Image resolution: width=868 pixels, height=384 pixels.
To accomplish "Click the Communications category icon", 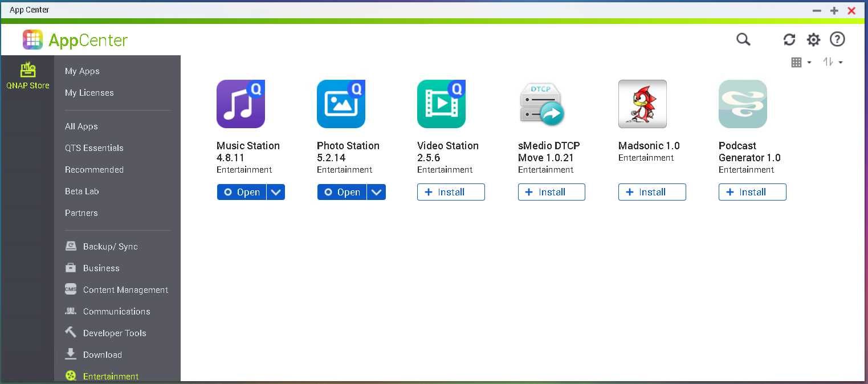I will pos(71,311).
